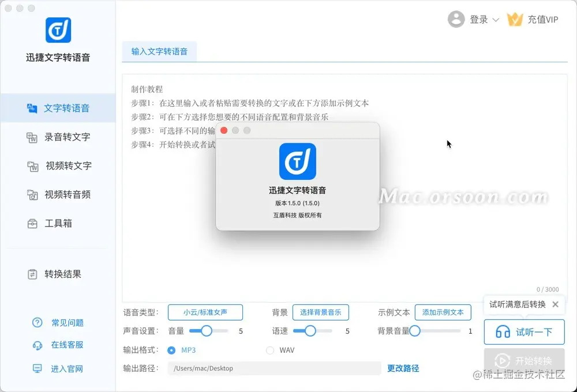
Task: Click the /Users/mac/Desktop output path field
Action: pos(275,368)
